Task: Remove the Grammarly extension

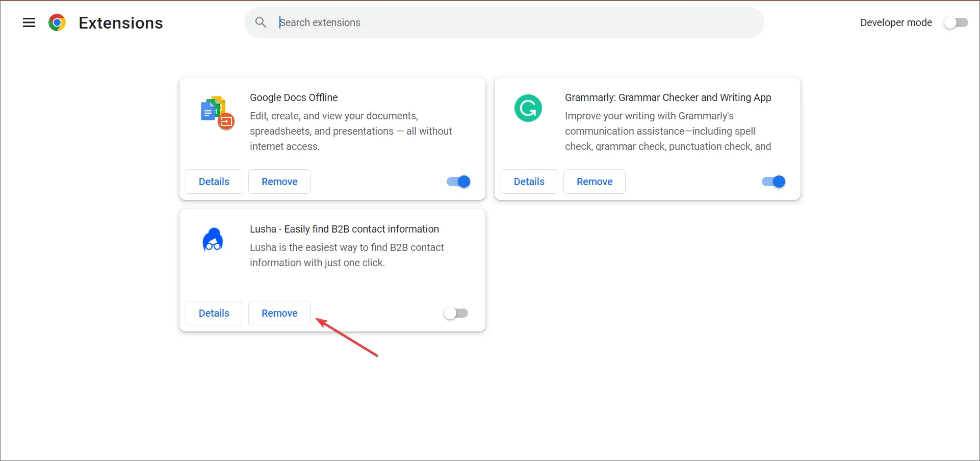Action: point(594,182)
